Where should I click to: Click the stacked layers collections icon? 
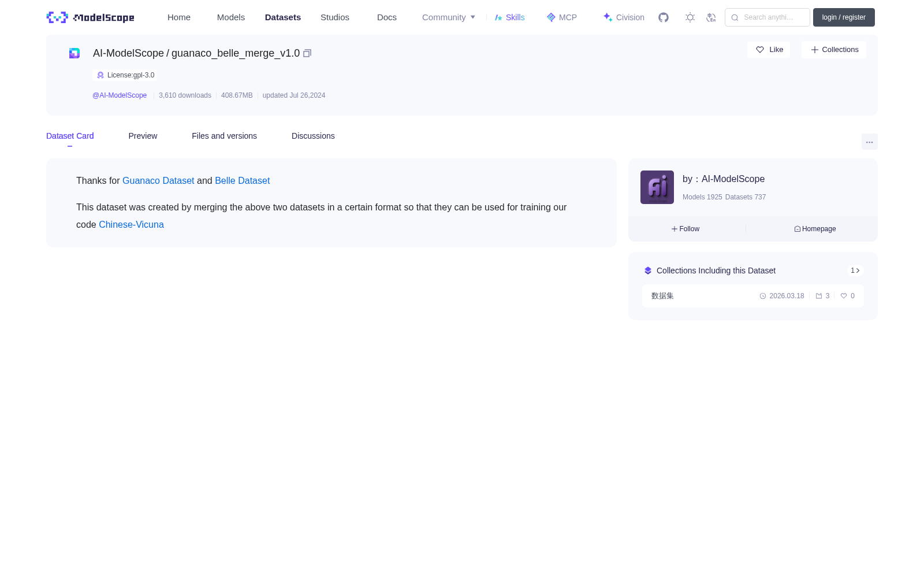(648, 271)
